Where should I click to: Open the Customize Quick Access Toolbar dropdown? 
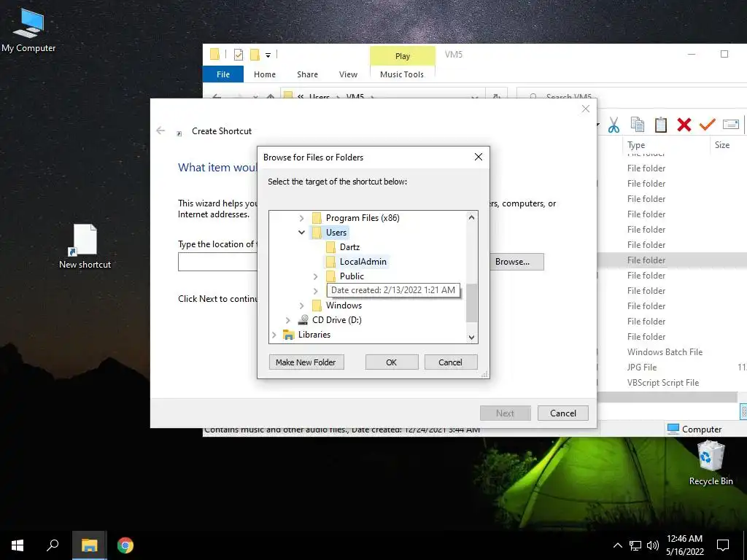(x=268, y=55)
